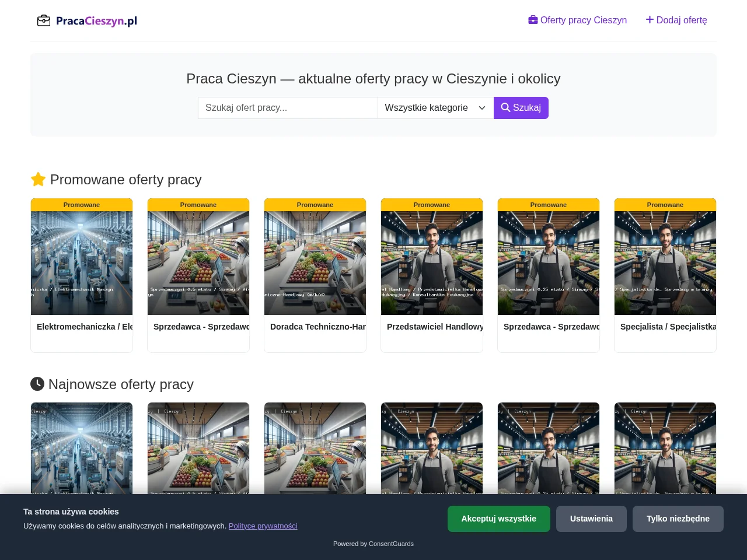747x560 pixels.
Task: Focus the Szukaj ofert pracy search field
Action: tap(288, 108)
